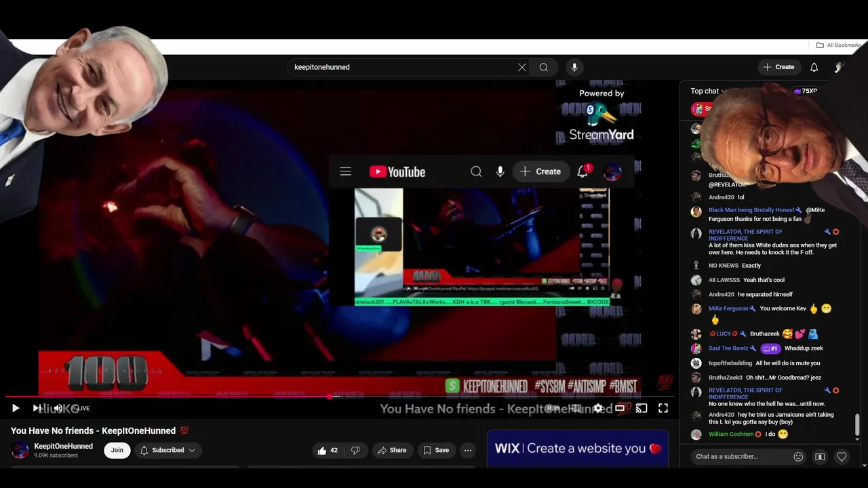
Task: Jump to LIVE indicator in player
Action: 82,408
